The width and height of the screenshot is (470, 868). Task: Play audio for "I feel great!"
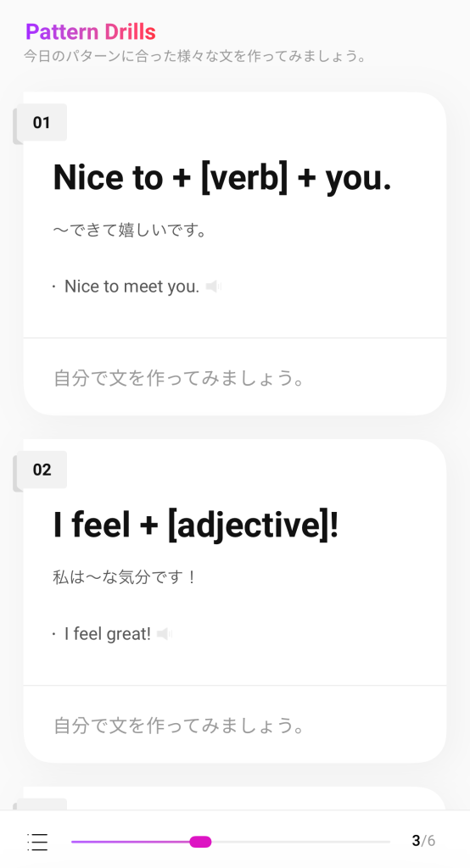[x=165, y=633]
